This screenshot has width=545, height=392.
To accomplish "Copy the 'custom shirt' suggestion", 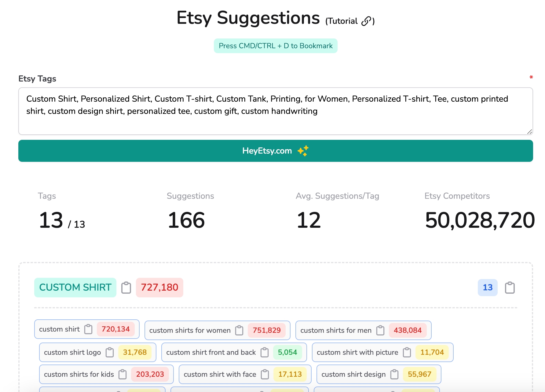I will (88, 329).
